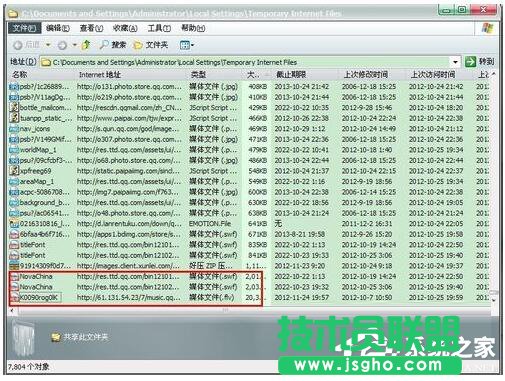Open the 工具(T) menu
Image resolution: width=505 pixels, height=381 pixels.
[x=159, y=28]
